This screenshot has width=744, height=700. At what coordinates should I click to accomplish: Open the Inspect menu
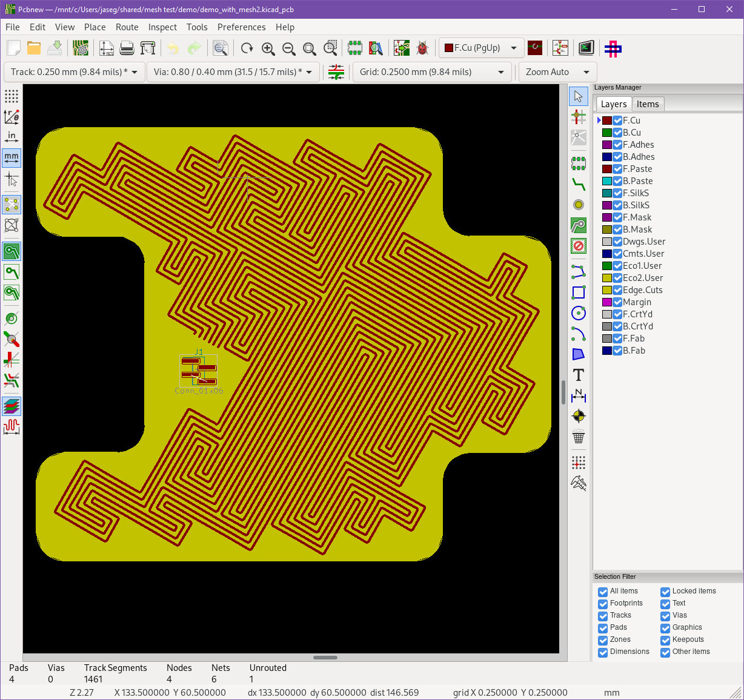point(162,27)
